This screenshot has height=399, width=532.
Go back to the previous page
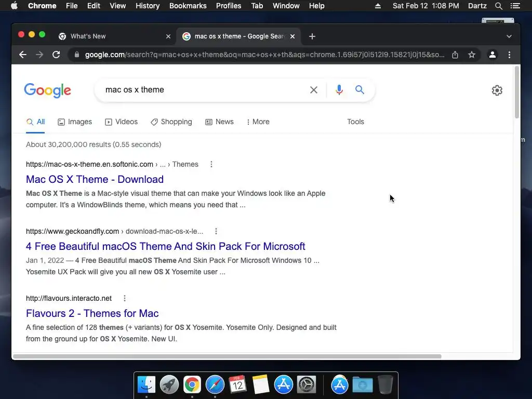point(23,55)
